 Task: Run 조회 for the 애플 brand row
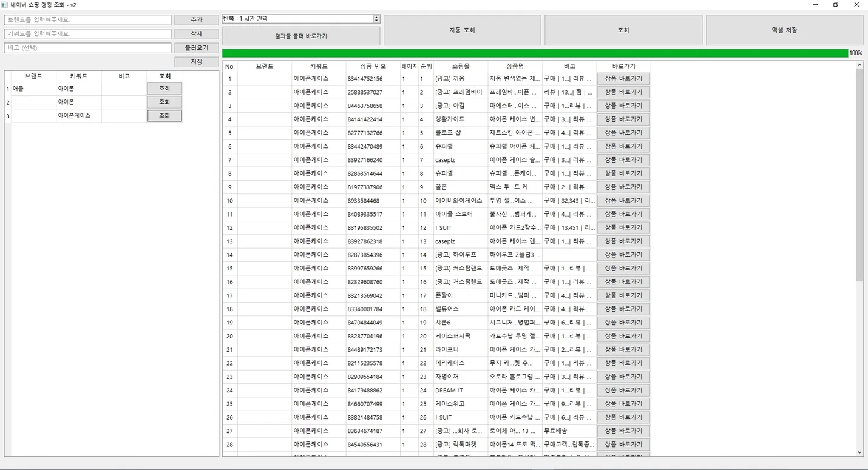[x=164, y=89]
